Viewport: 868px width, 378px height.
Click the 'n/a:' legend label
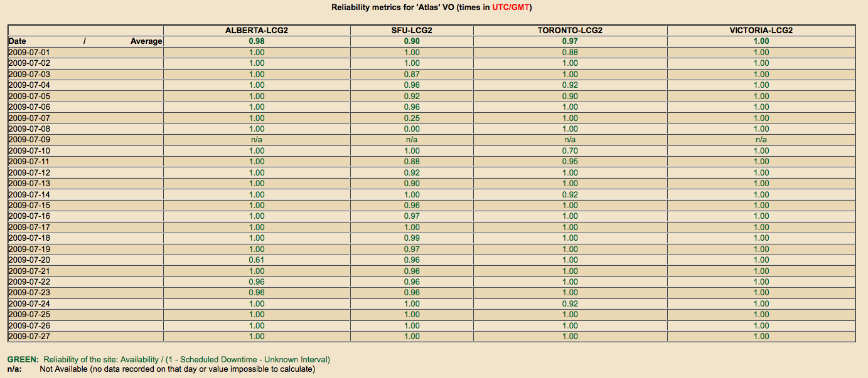[14, 369]
